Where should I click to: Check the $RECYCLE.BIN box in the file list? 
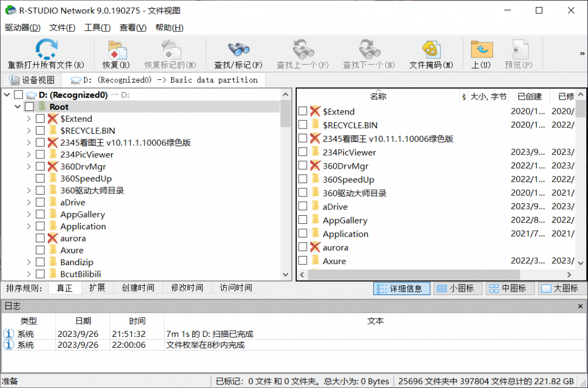pyautogui.click(x=303, y=125)
